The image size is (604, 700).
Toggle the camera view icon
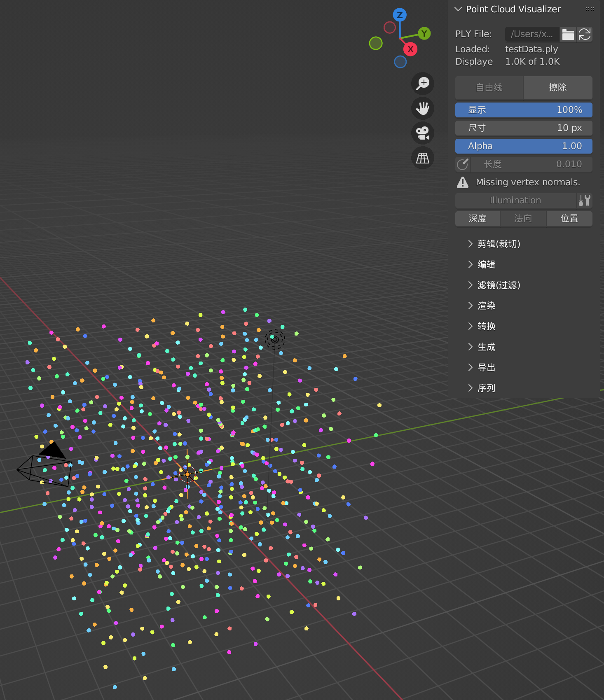(423, 133)
